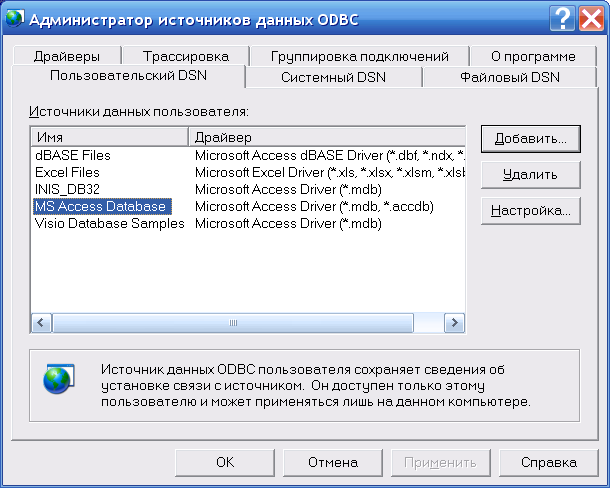Click the greyed-out Применить button
Screen dimensions: 610x488
coord(440,462)
